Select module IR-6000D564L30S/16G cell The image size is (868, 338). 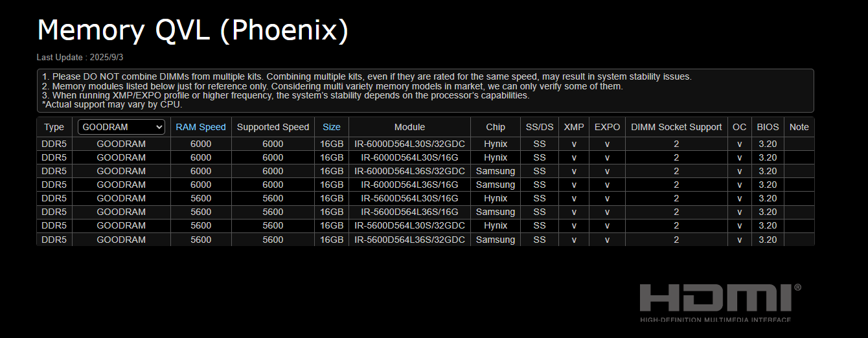tap(409, 157)
